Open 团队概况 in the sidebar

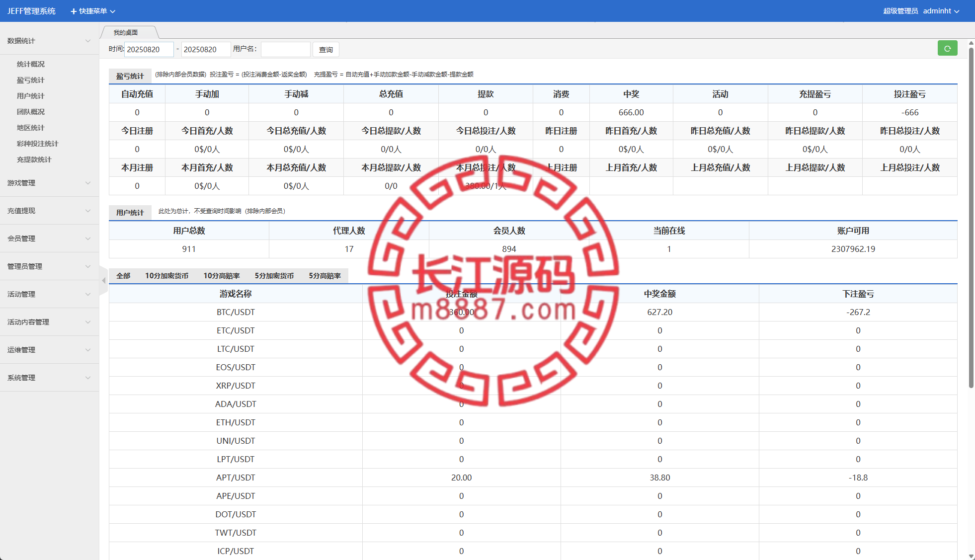[31, 112]
